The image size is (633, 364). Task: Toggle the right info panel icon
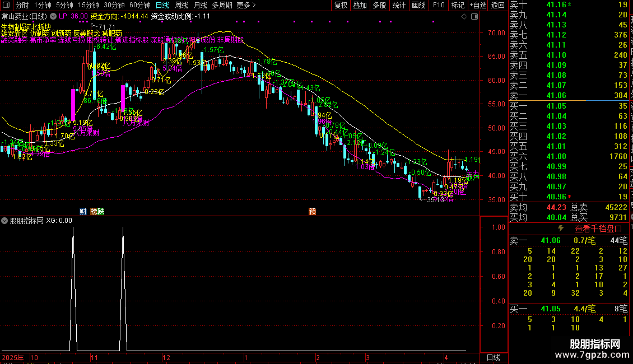tap(474, 17)
